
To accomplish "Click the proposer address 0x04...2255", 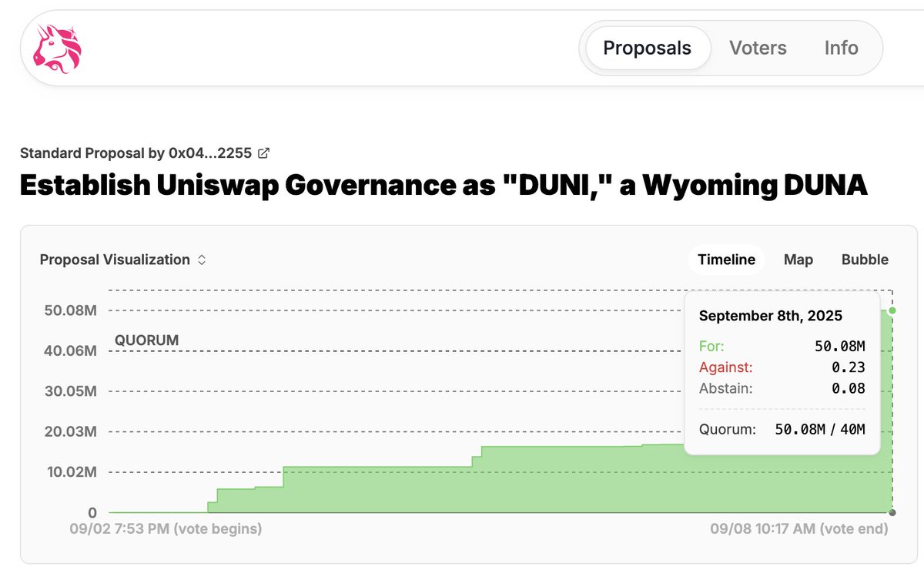I will 209,153.
